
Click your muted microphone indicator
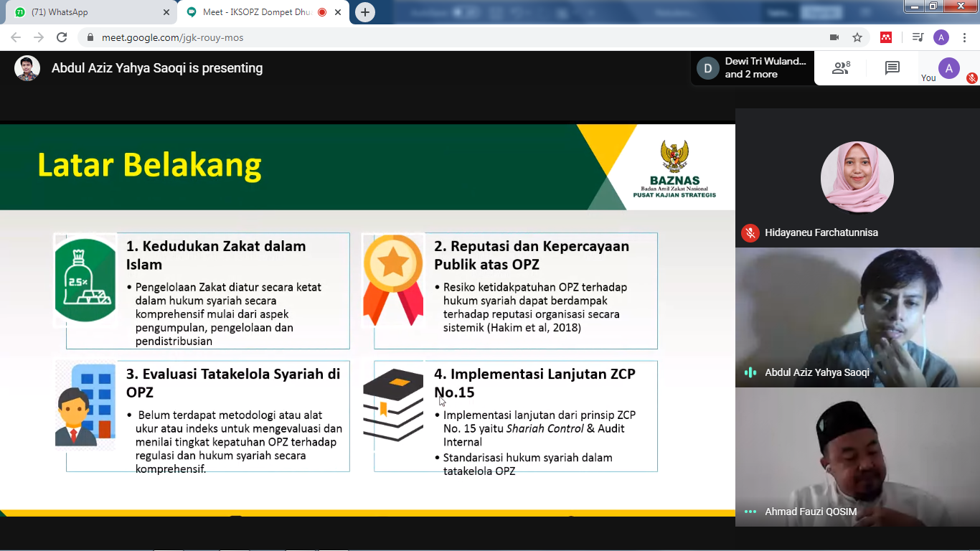971,78
